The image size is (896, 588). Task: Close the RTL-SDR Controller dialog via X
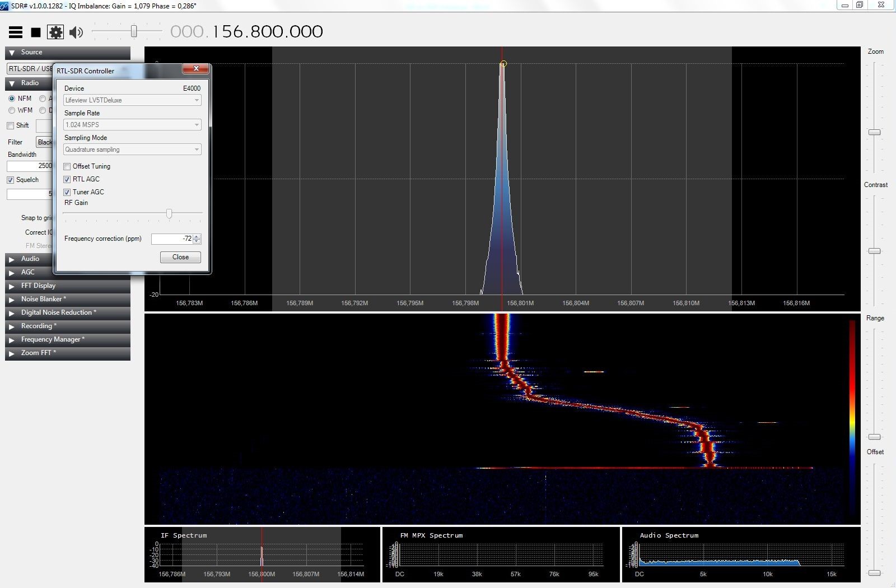pos(196,68)
